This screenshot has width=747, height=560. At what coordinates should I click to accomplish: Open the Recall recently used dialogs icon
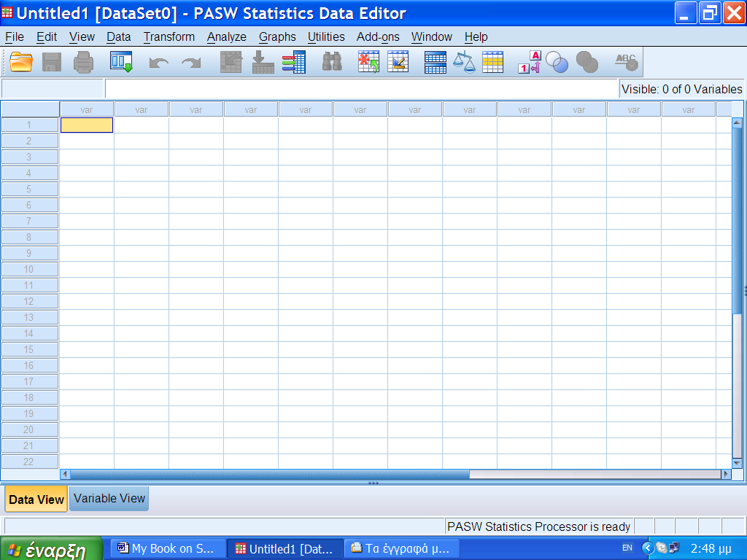121,62
